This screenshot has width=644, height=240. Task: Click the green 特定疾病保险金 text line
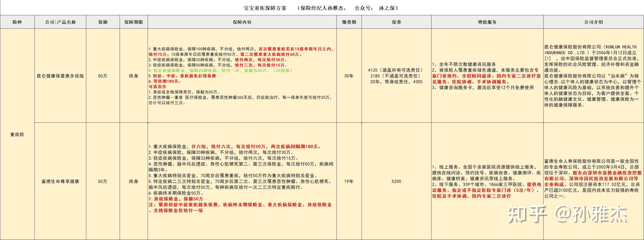click(x=220, y=70)
